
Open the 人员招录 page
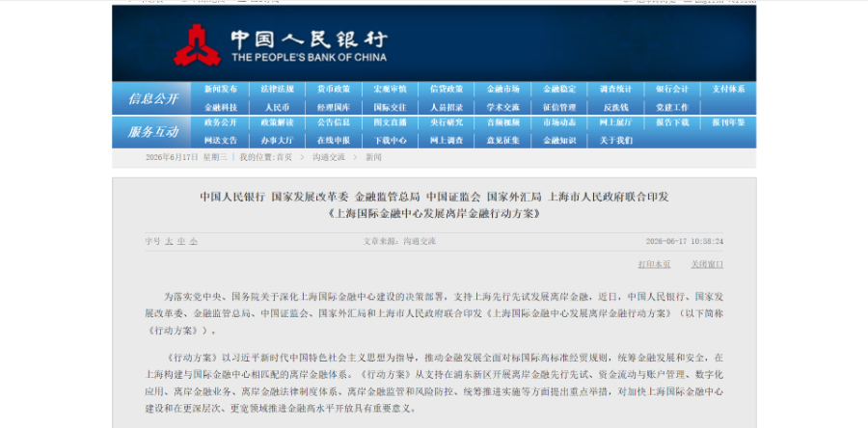(447, 107)
